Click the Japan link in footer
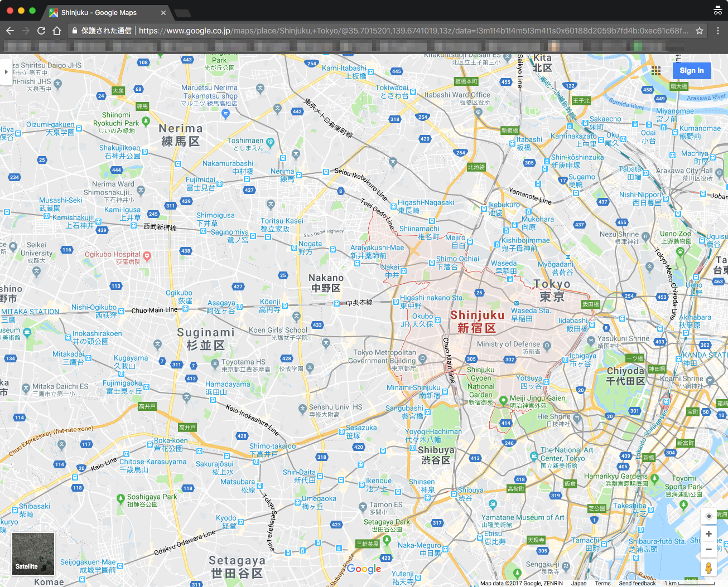Screen dimensions: 728x587 coord(578,583)
